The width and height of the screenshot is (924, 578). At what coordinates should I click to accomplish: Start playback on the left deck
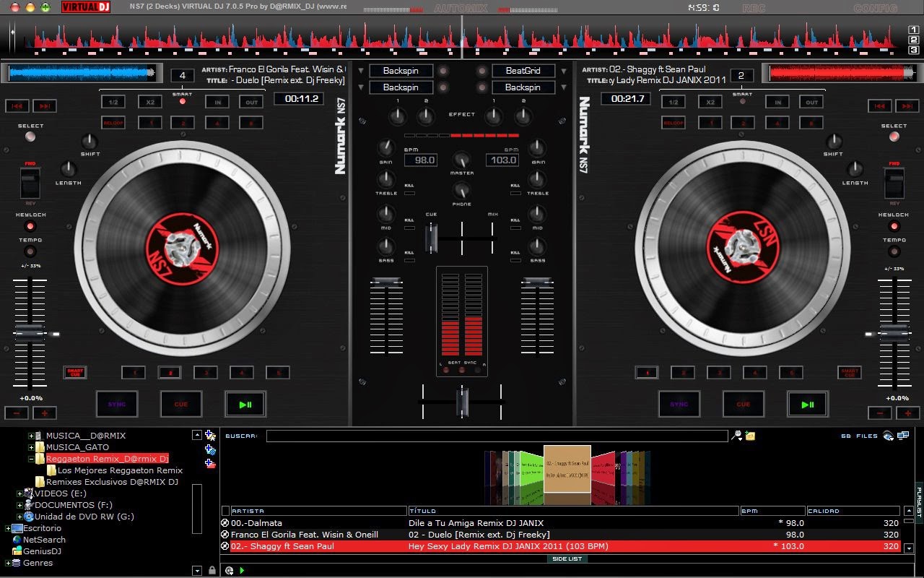point(245,404)
